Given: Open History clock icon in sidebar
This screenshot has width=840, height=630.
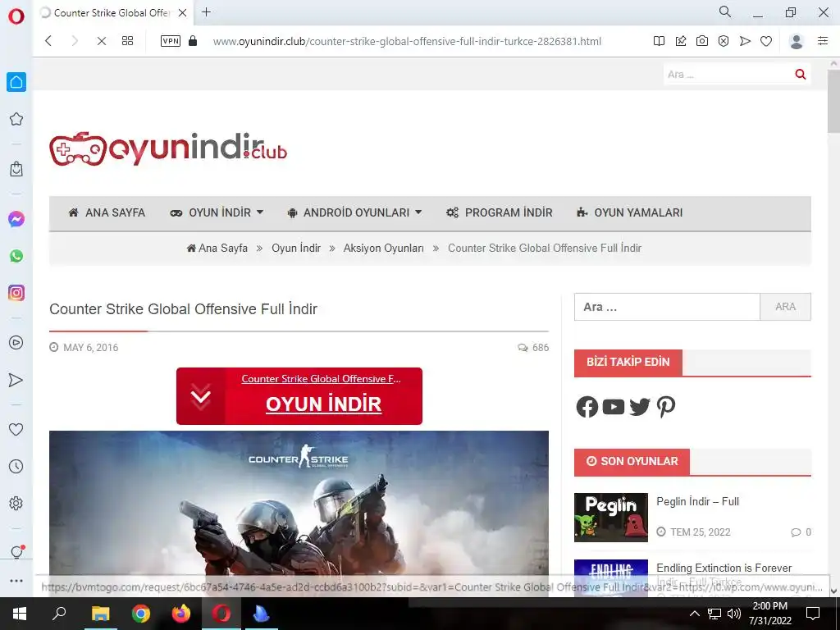Looking at the screenshot, I should pyautogui.click(x=16, y=466).
